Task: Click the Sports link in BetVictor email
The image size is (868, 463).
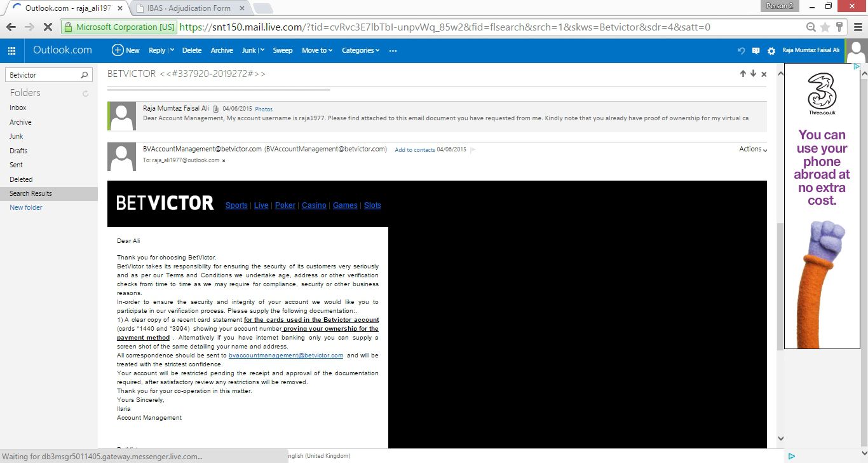Action: 236,205
